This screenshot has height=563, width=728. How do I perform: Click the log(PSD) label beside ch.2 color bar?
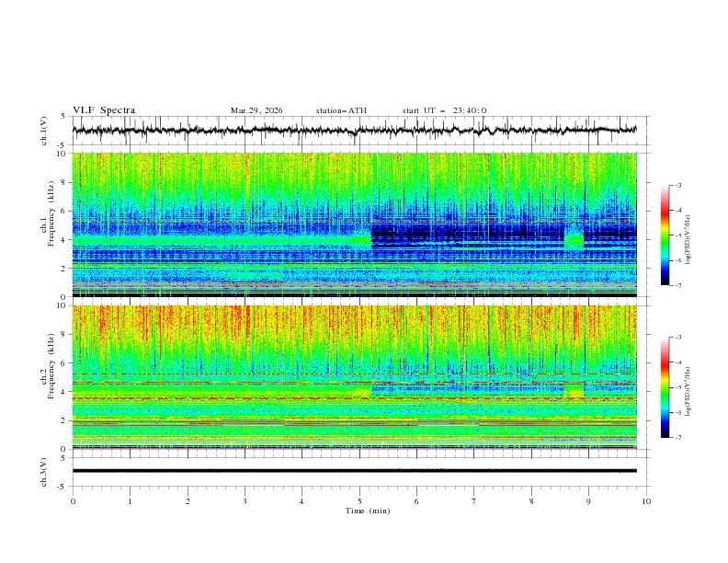pos(689,392)
